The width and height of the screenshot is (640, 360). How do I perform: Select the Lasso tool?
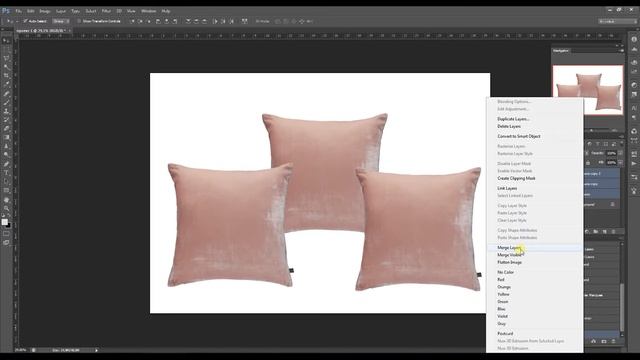[x=6, y=58]
